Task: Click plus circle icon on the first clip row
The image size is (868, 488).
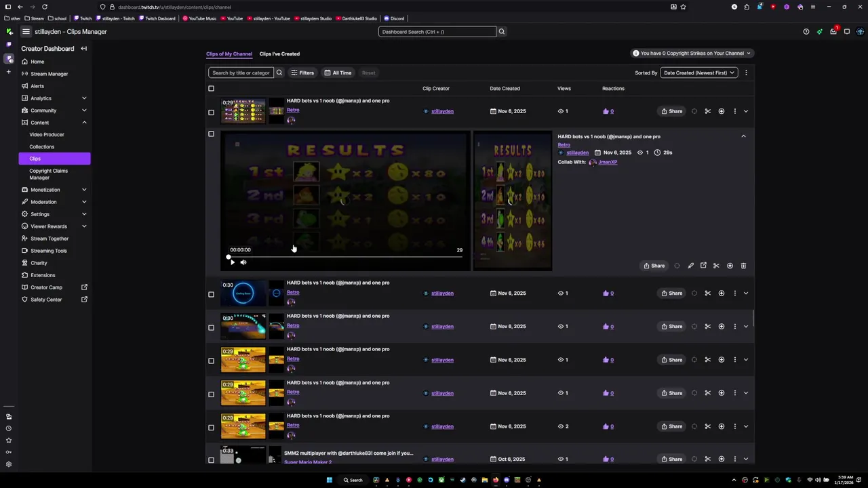Action: coord(721,111)
